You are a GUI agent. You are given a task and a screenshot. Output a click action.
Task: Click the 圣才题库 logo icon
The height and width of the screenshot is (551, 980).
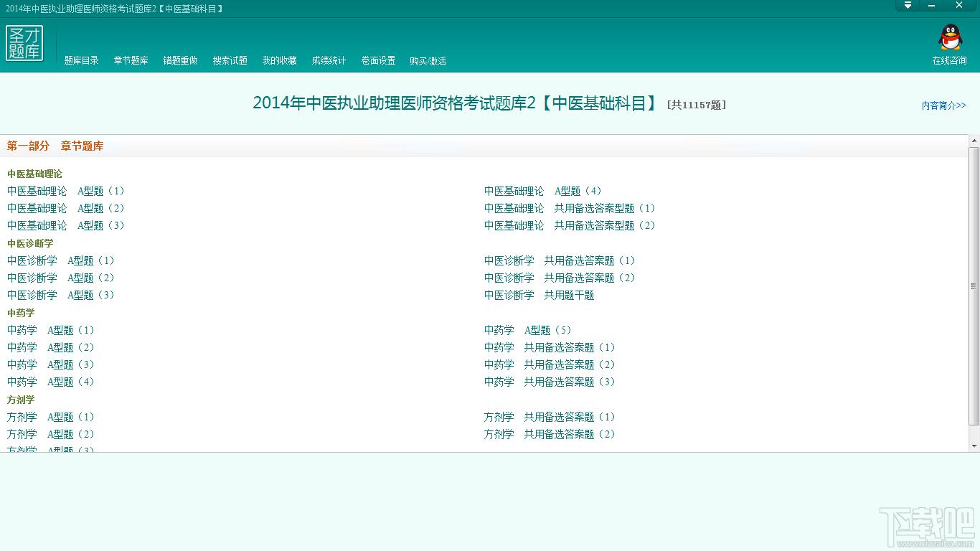click(x=24, y=43)
